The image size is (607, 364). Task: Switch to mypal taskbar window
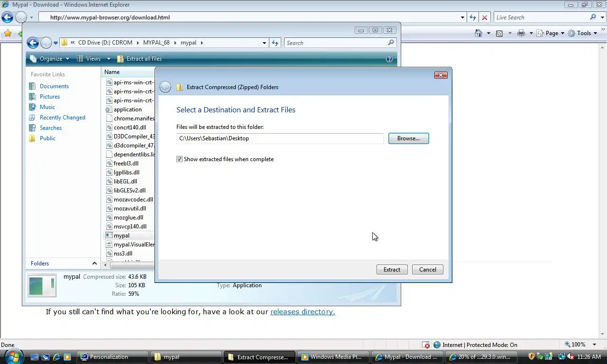click(185, 357)
